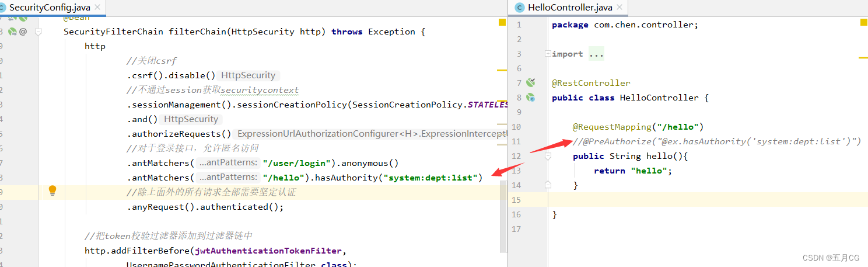Click the Spring gutter icon beside @RestController
Image resolution: width=868 pixels, height=267 pixels.
[x=530, y=83]
